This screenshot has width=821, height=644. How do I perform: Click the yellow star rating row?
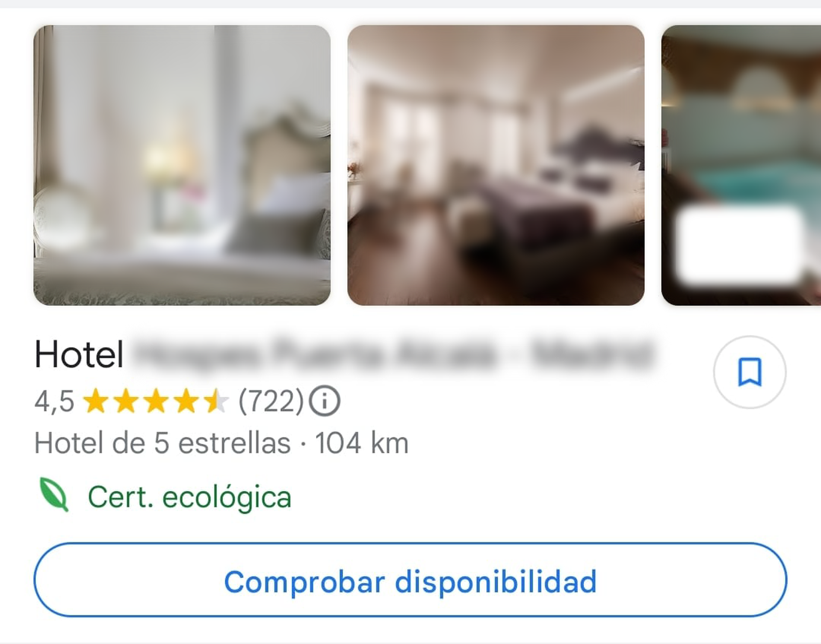[156, 401]
